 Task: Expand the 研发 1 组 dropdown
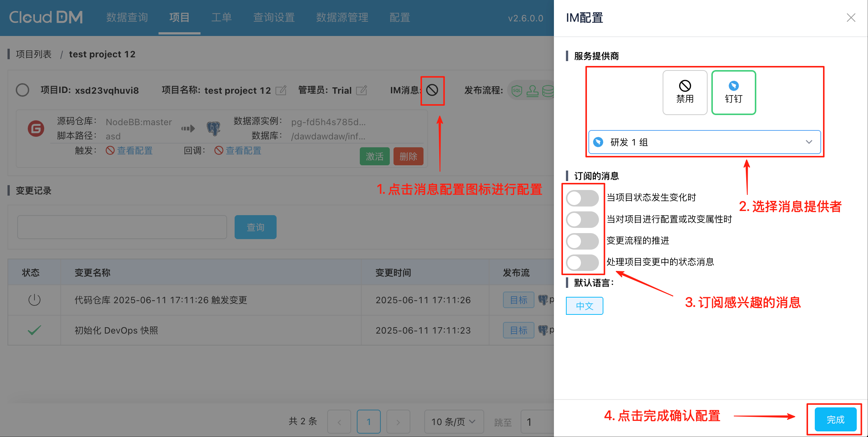pyautogui.click(x=704, y=142)
